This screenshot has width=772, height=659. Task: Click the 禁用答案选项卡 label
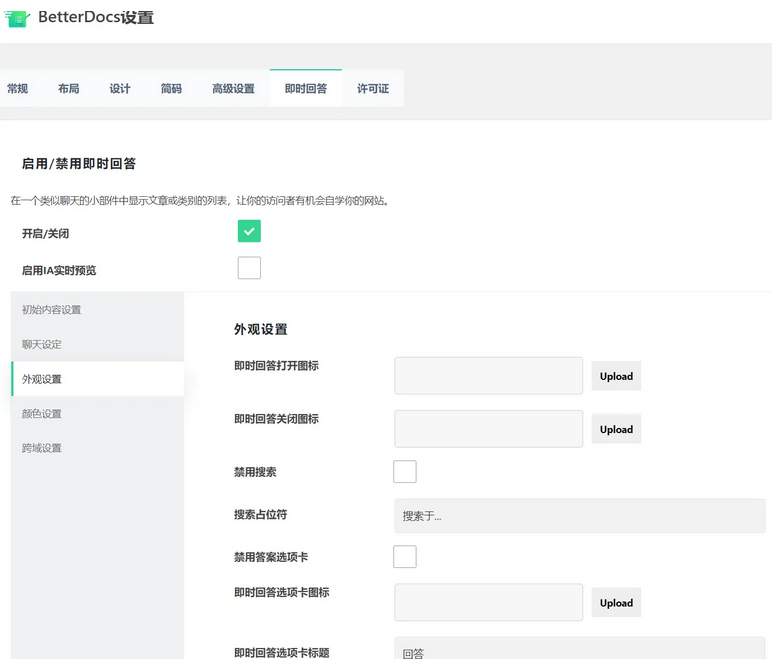pyautogui.click(x=271, y=557)
